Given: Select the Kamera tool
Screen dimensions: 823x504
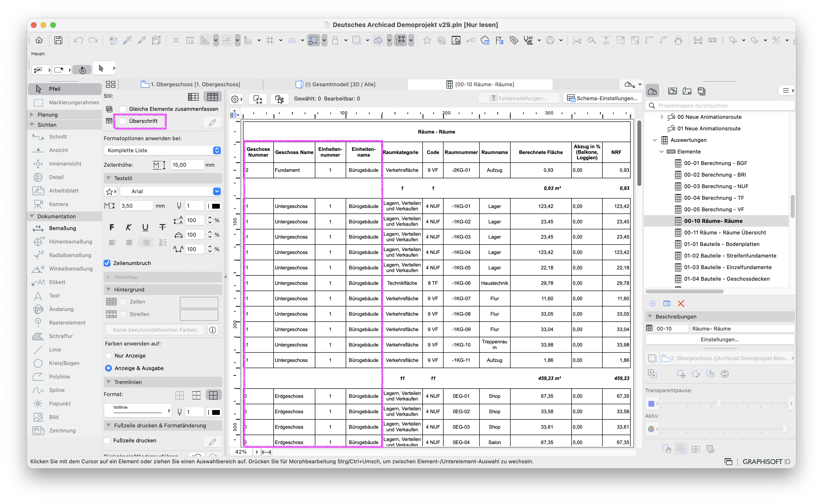Looking at the screenshot, I should (x=65, y=204).
